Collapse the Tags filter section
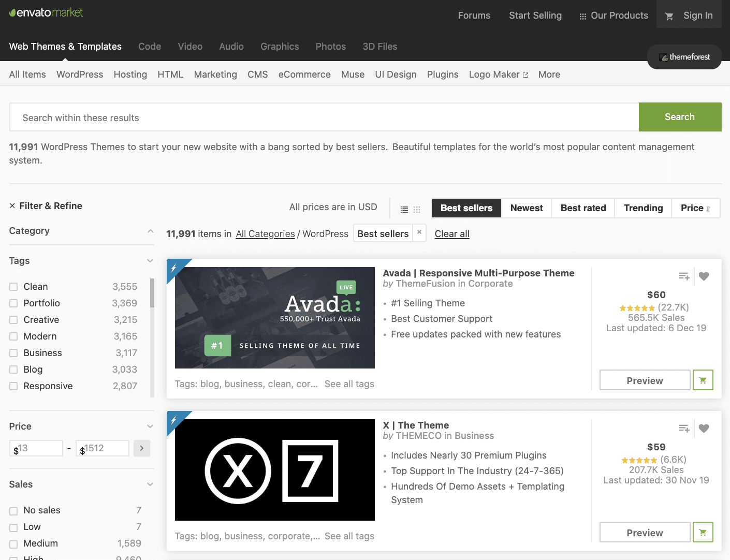730x560 pixels. pos(150,261)
